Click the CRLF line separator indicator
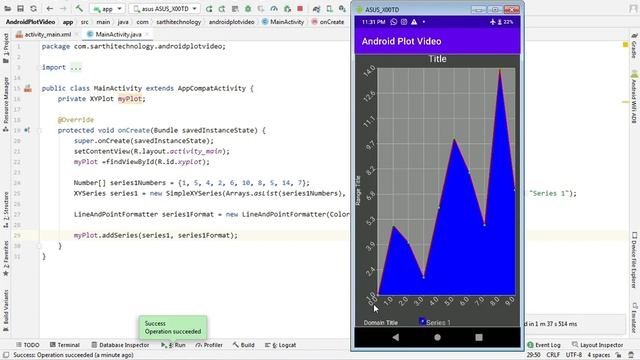Viewport: 640px width, 360px height. (553, 355)
